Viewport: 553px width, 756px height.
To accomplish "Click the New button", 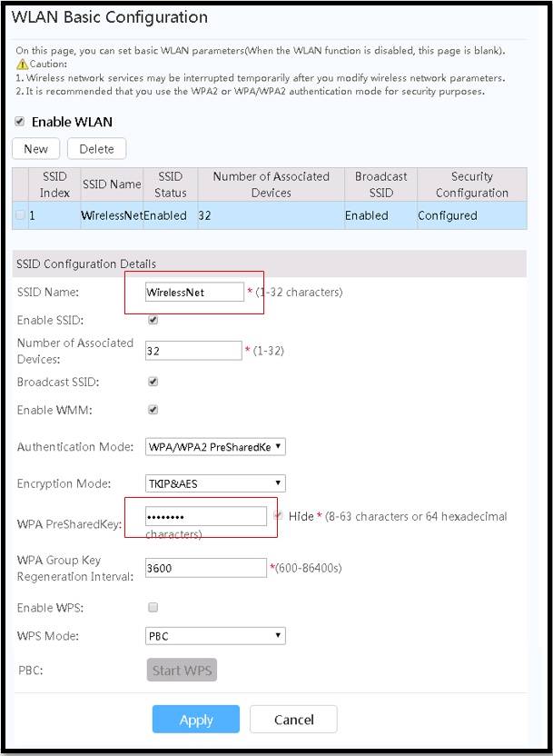I will pyautogui.click(x=36, y=149).
